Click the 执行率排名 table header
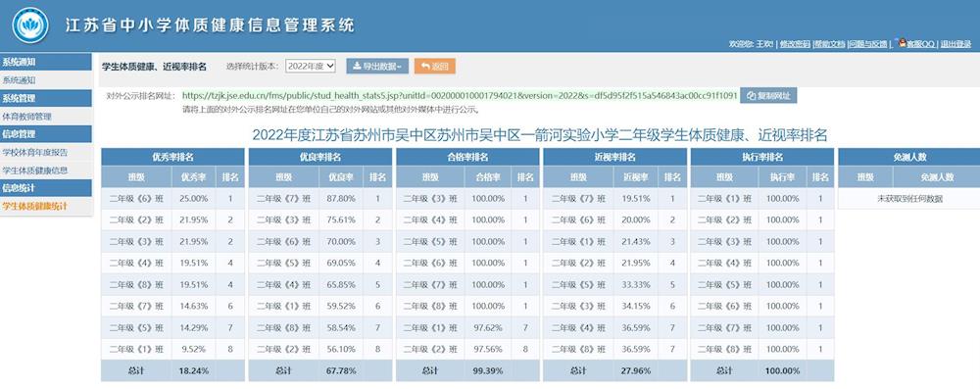 pyautogui.click(x=762, y=158)
